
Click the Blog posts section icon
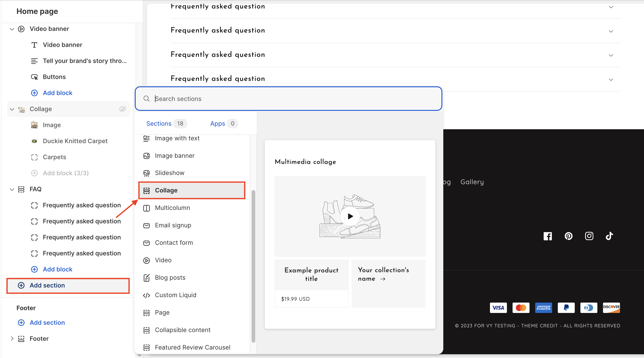pyautogui.click(x=147, y=278)
